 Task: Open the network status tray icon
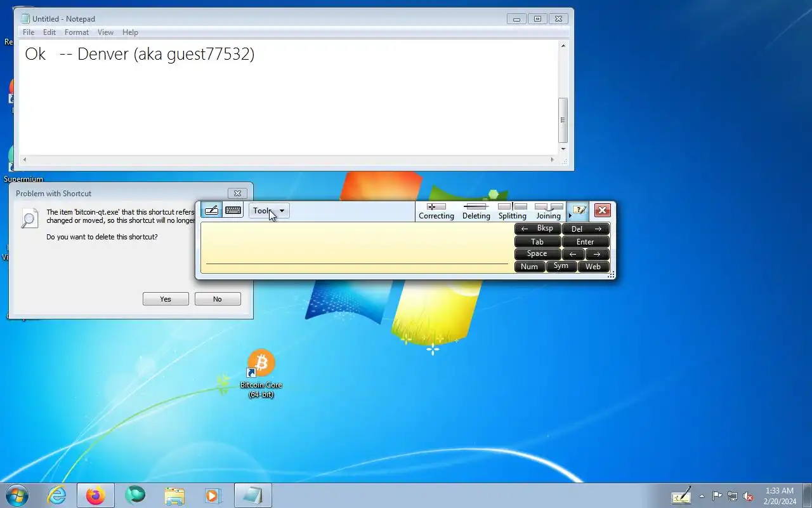[x=733, y=496]
